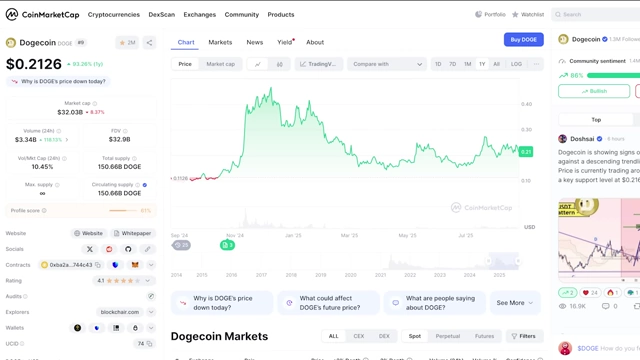Share Dogecoin page icon
The width and height of the screenshot is (640, 360).
(x=149, y=42)
